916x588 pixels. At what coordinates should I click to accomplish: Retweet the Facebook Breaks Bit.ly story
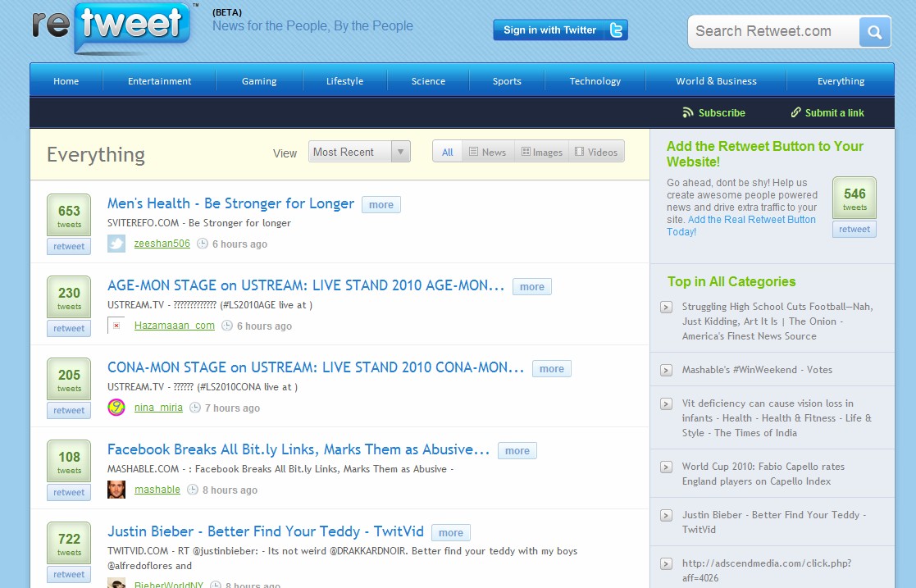tap(69, 492)
